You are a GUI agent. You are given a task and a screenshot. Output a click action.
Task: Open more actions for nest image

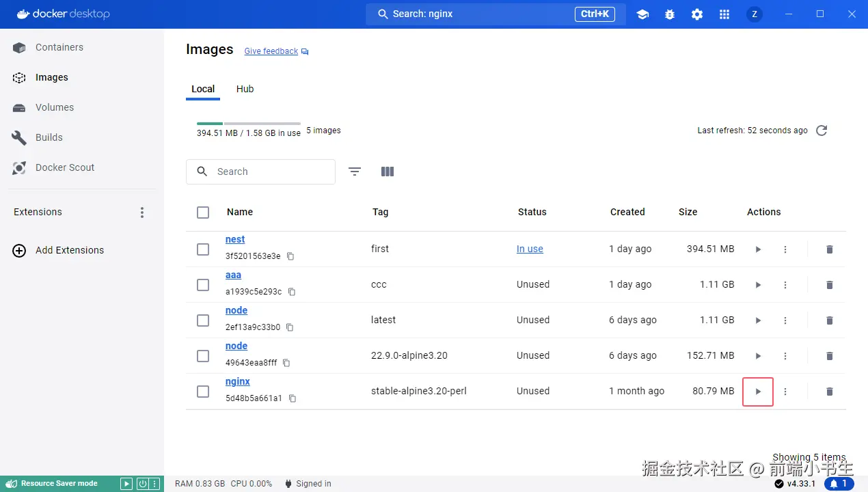(x=785, y=249)
